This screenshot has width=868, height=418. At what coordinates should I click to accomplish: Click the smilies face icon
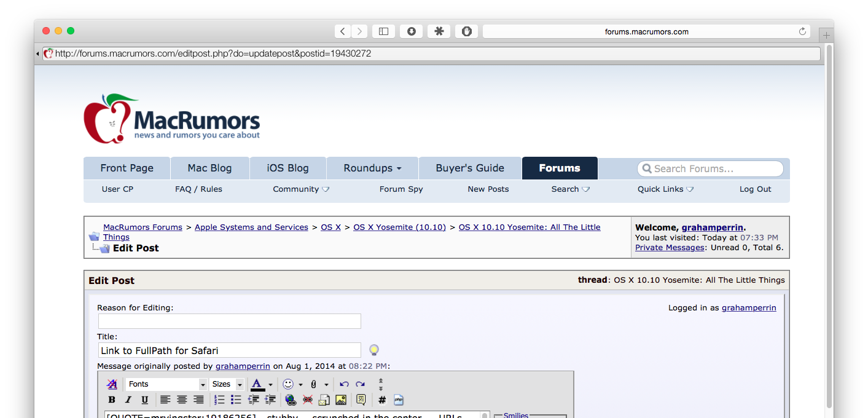pyautogui.click(x=288, y=384)
